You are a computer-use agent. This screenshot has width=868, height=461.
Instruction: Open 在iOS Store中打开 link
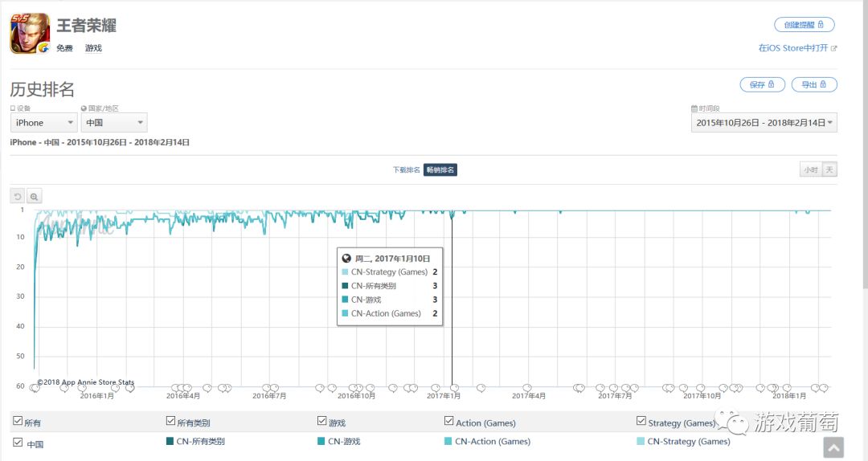[x=792, y=48]
